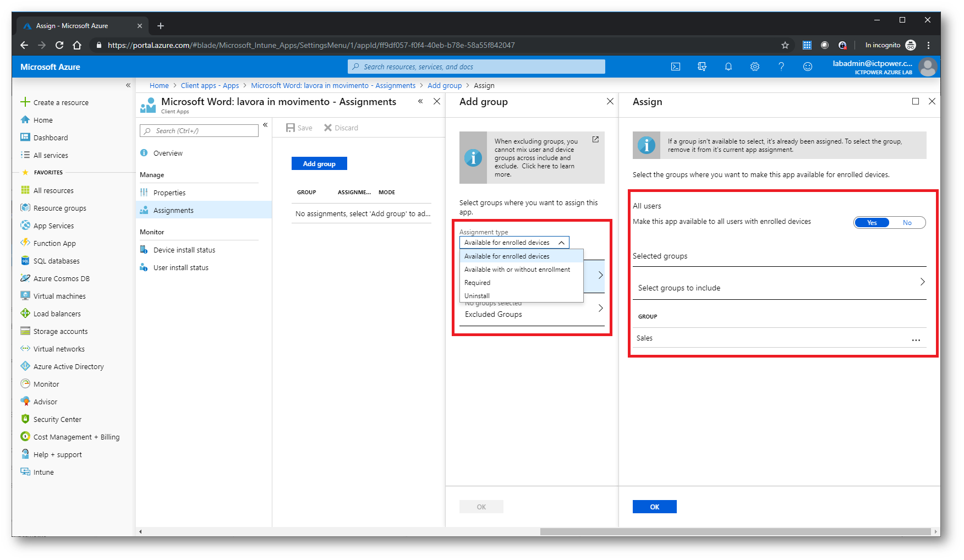Go to Home breadcrumb link
Image resolution: width=964 pixels, height=560 pixels.
click(x=159, y=85)
